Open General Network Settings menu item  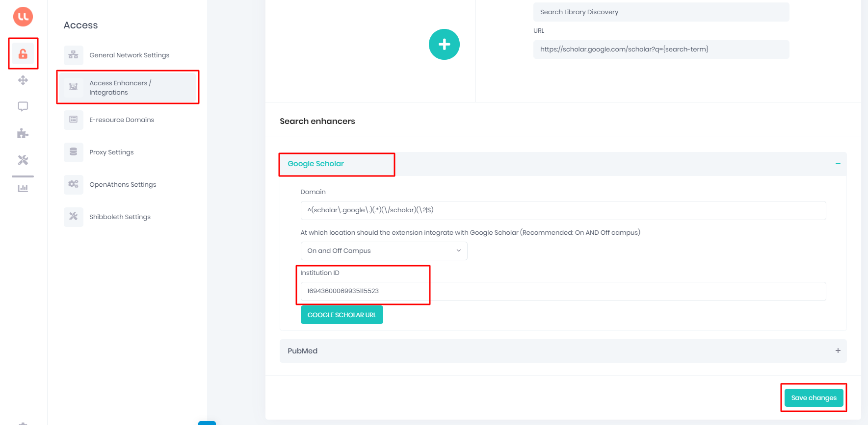click(129, 55)
